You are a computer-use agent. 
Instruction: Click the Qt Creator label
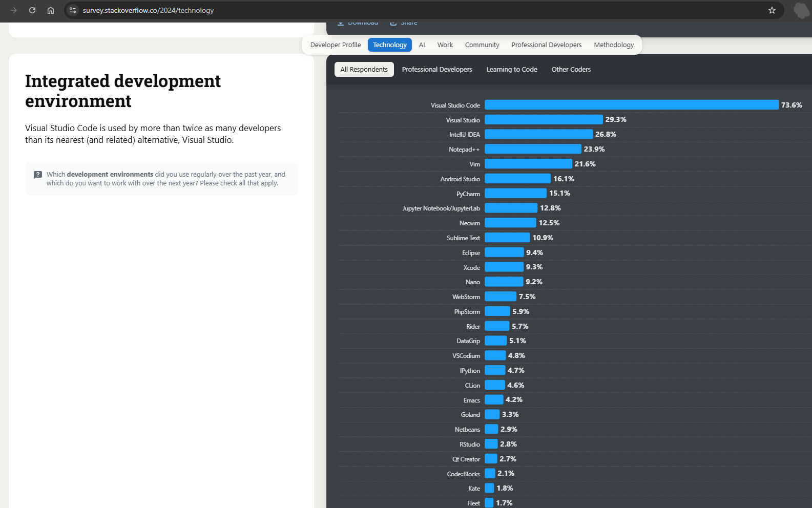coord(466,459)
